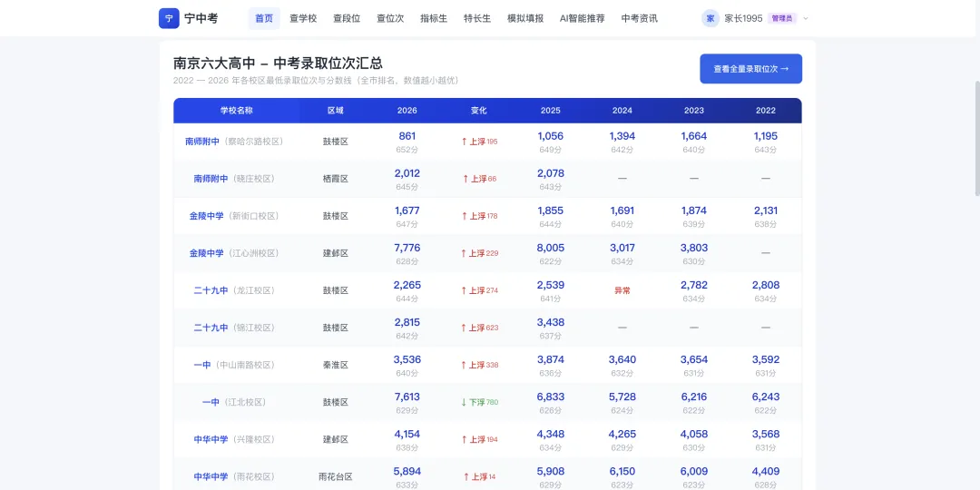This screenshot has height=490, width=980.
Task: Click the 2023 column header
Action: click(x=694, y=111)
